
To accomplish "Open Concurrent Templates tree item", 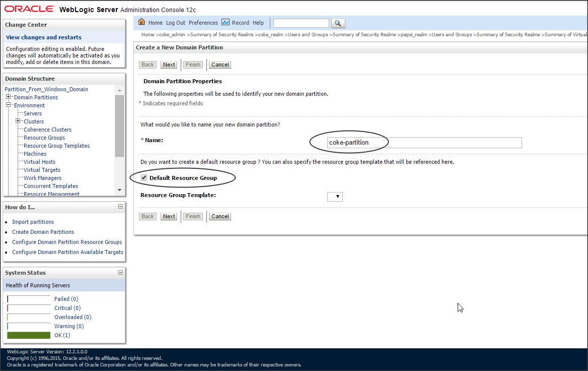I will [51, 186].
